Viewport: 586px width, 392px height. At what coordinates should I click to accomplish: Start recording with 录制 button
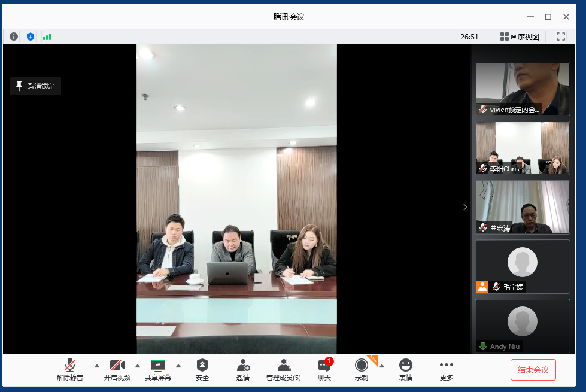(361, 370)
